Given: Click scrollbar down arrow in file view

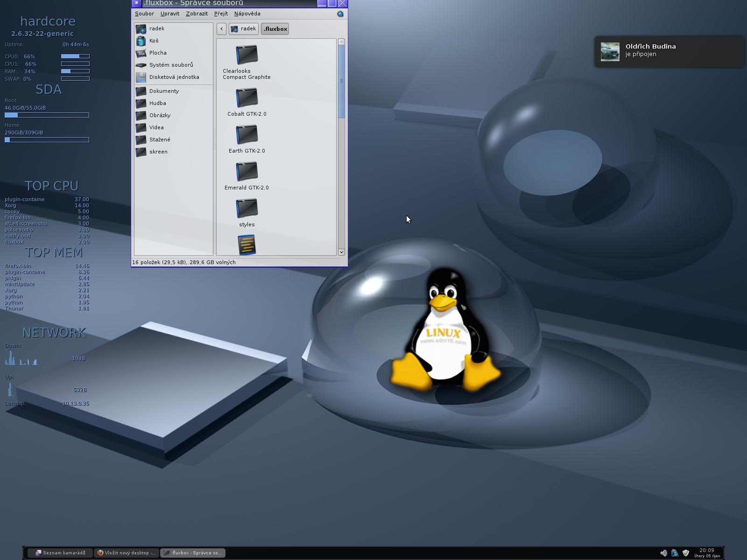Looking at the screenshot, I should [341, 252].
